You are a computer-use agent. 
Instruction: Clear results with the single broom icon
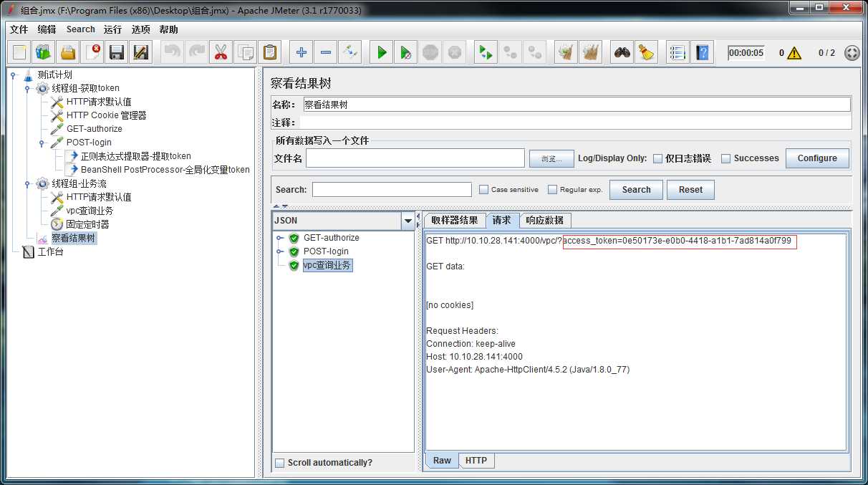566,52
